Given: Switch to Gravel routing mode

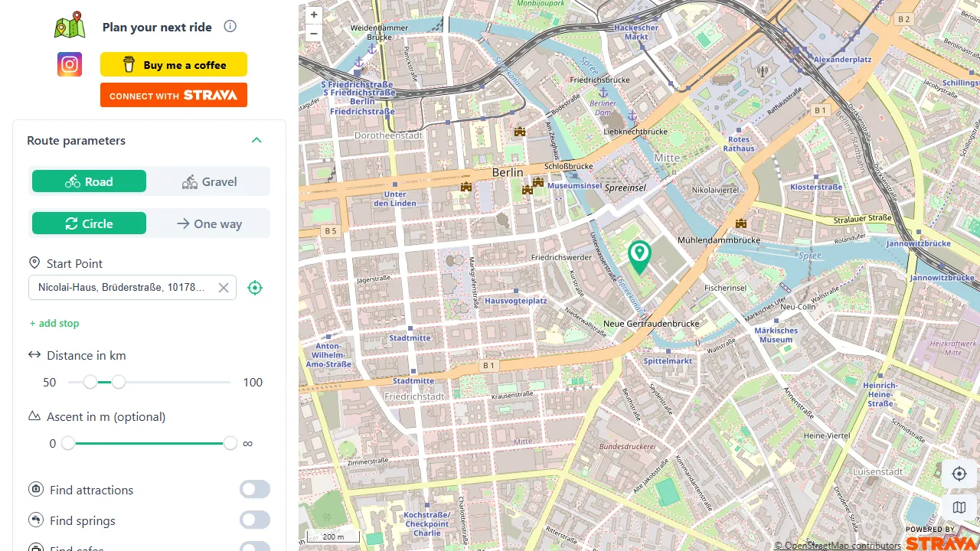Looking at the screenshot, I should tap(209, 181).
